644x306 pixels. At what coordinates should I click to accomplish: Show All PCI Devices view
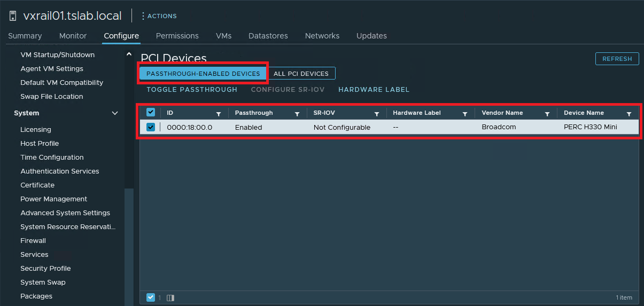tap(301, 73)
